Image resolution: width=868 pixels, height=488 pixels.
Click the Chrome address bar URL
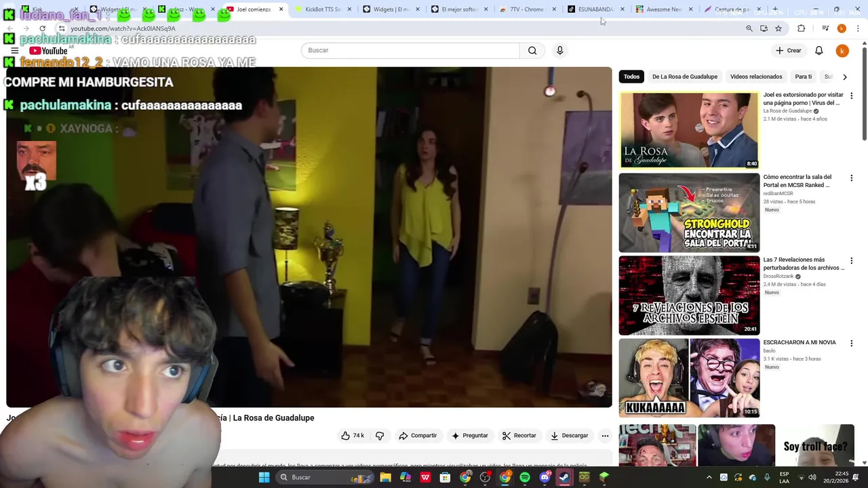[123, 28]
